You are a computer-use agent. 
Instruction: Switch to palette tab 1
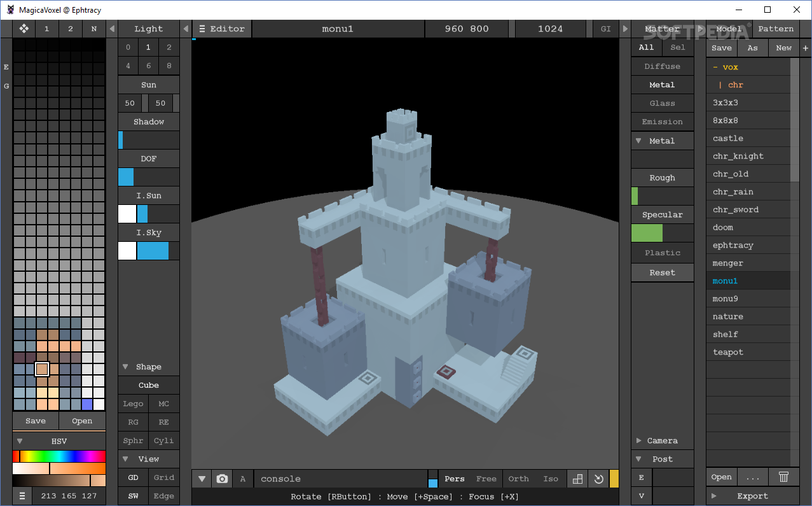46,29
